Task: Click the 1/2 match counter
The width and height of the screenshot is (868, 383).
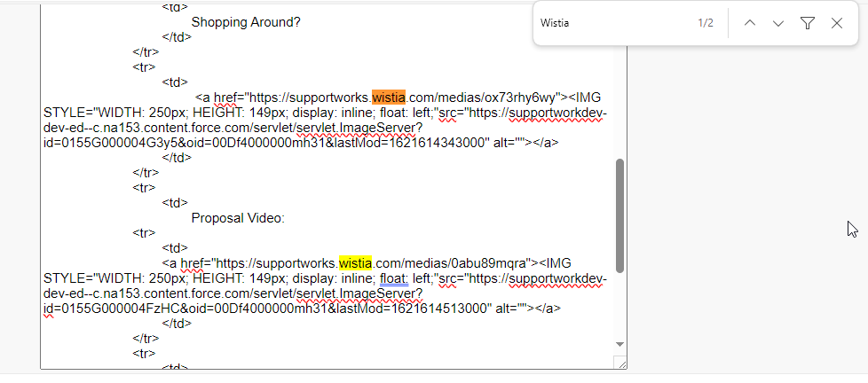Action: (706, 23)
